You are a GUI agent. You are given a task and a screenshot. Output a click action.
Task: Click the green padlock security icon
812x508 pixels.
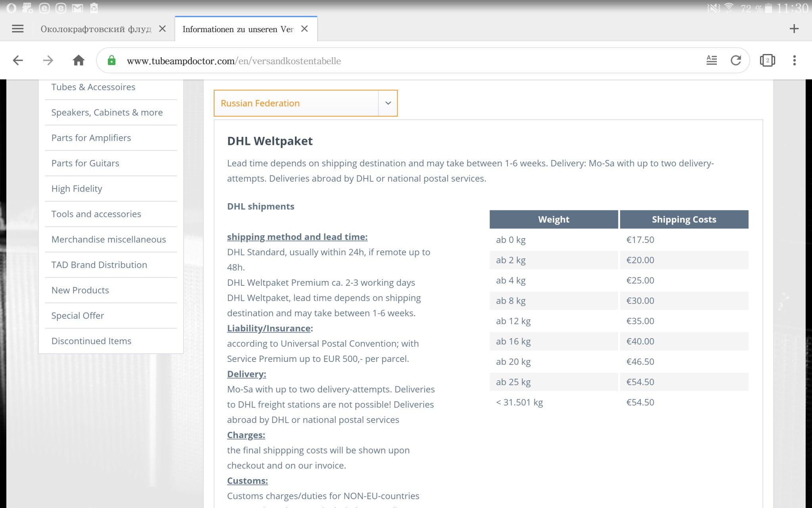tap(112, 61)
